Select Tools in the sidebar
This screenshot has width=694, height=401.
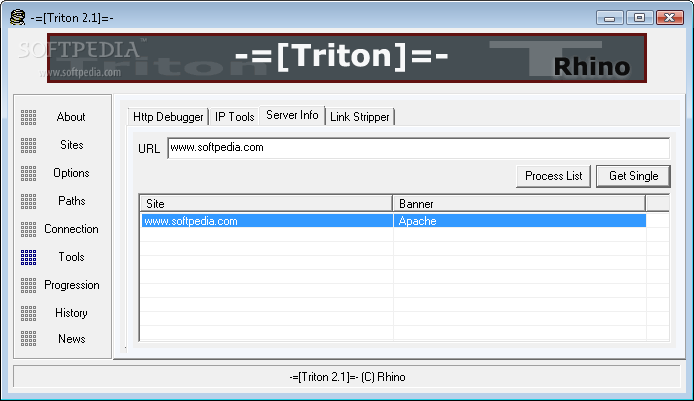pos(71,257)
